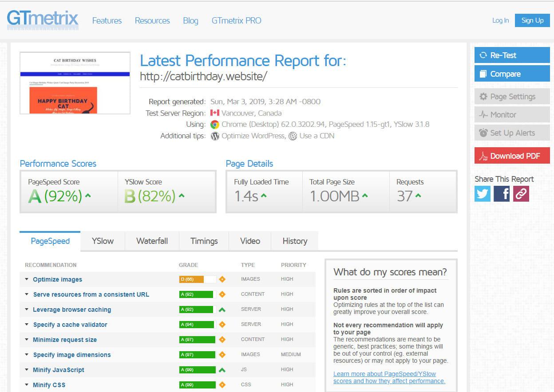Copy report link using the permalink icon
The image size is (554, 392).
click(521, 194)
